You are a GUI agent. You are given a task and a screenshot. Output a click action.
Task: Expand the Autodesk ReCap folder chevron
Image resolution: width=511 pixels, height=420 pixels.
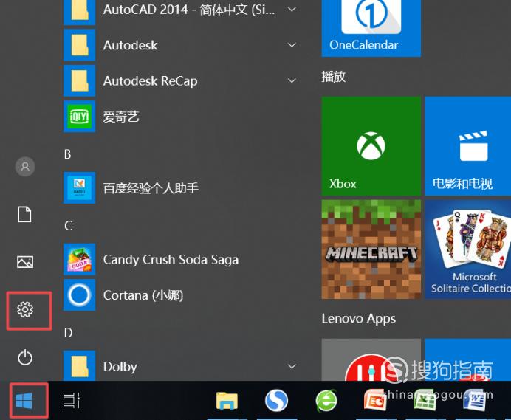292,80
